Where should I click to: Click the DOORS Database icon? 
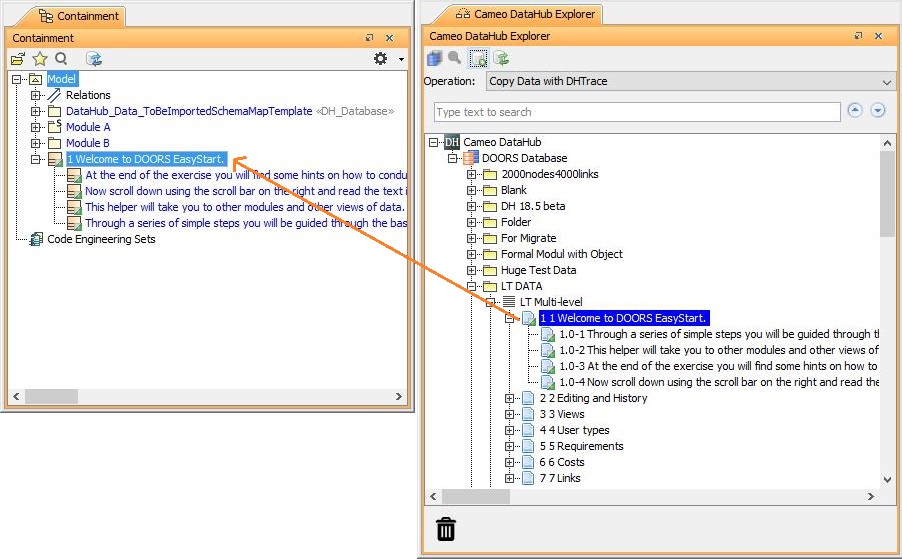(471, 158)
